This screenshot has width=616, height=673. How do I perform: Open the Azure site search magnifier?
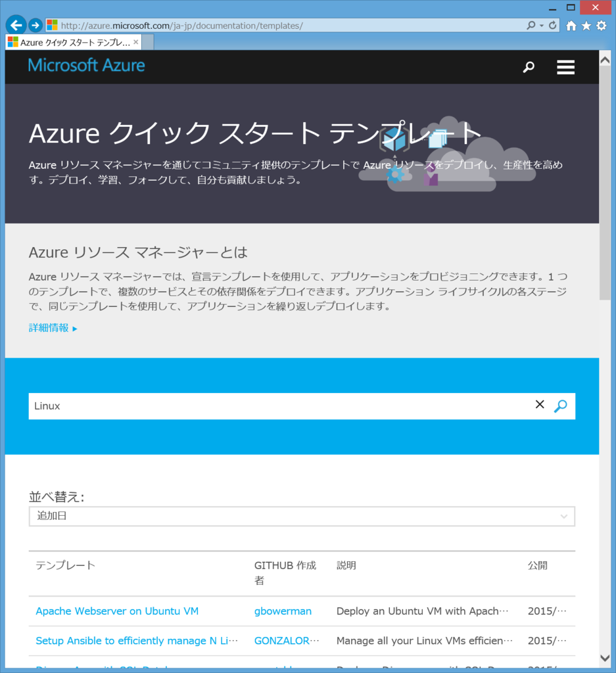pyautogui.click(x=529, y=66)
